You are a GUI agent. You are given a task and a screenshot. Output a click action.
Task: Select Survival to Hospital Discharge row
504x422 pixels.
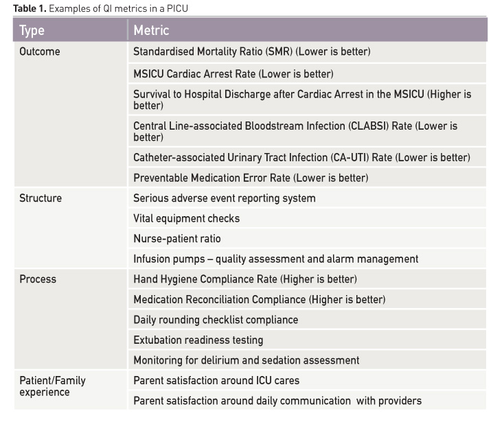click(x=302, y=99)
